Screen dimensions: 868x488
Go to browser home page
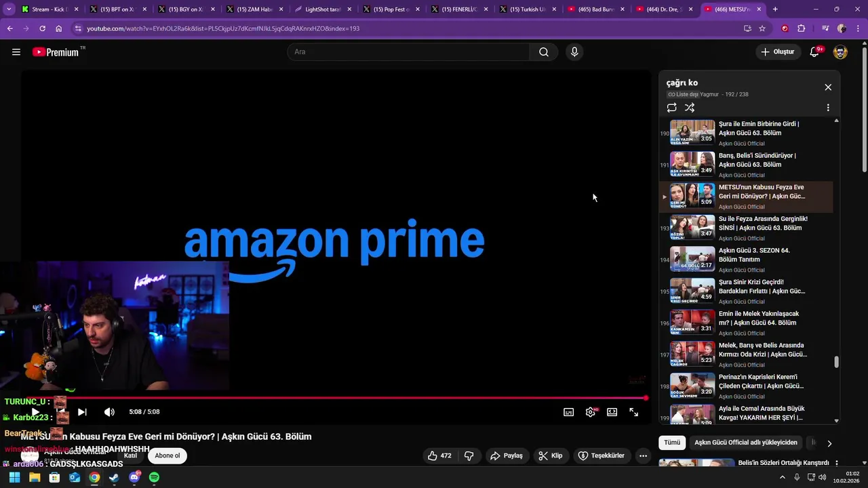click(x=59, y=28)
